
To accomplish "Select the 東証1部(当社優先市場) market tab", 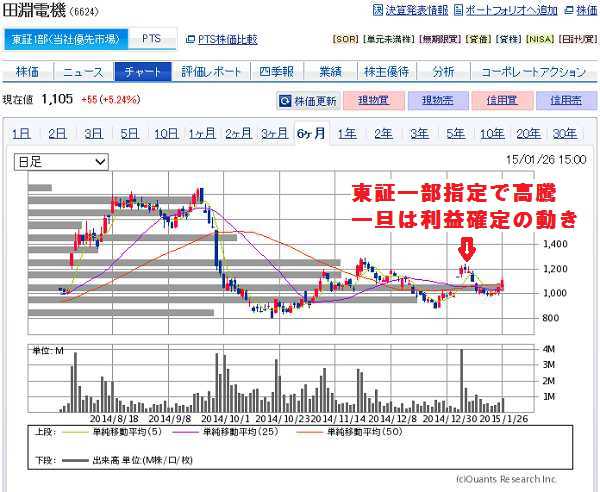I will coord(66,39).
